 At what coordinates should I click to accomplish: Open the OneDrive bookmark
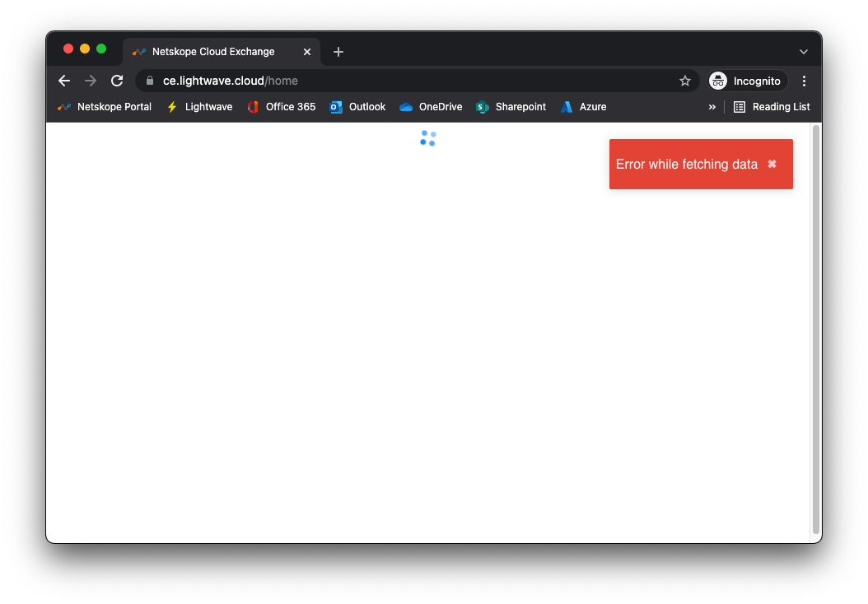click(x=431, y=107)
